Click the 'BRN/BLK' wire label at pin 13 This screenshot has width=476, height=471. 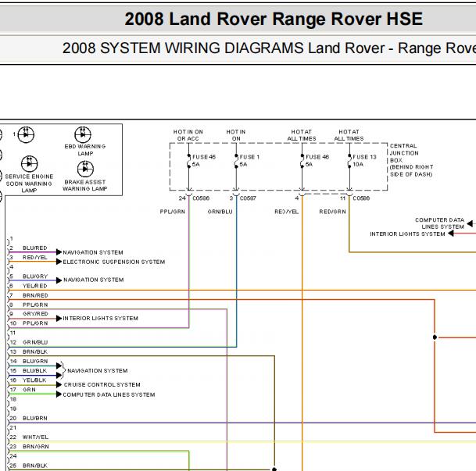[35, 351]
